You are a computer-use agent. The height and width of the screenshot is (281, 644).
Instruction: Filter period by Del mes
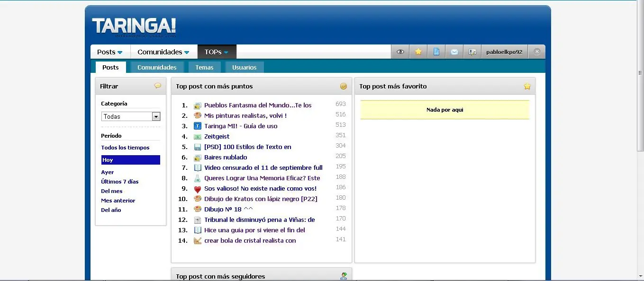coord(112,191)
